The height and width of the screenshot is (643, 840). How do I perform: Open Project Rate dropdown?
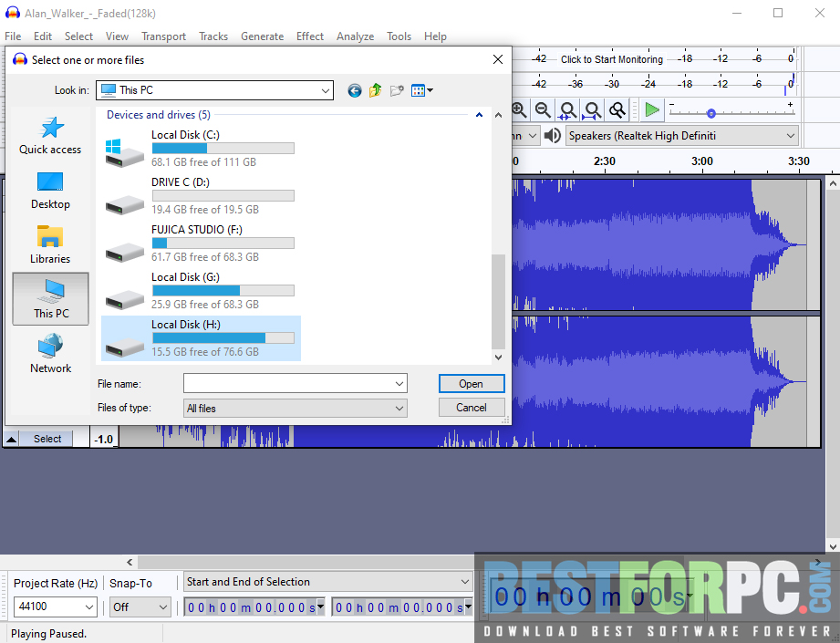[89, 607]
